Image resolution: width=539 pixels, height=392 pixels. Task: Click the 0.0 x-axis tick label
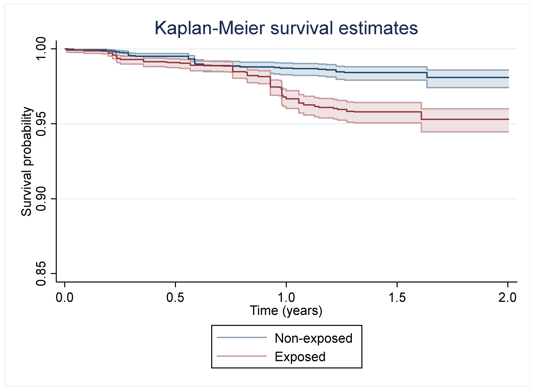65,298
